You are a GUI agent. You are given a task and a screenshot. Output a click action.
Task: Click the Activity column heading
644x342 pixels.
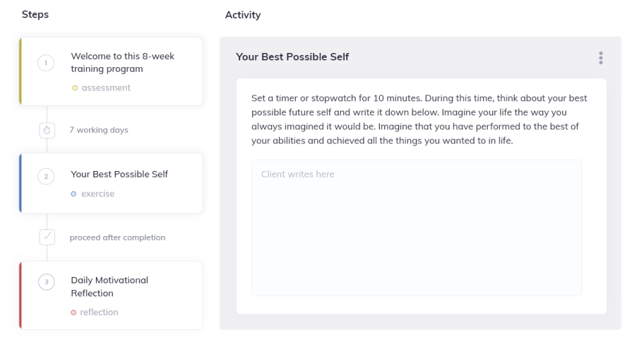click(x=243, y=15)
